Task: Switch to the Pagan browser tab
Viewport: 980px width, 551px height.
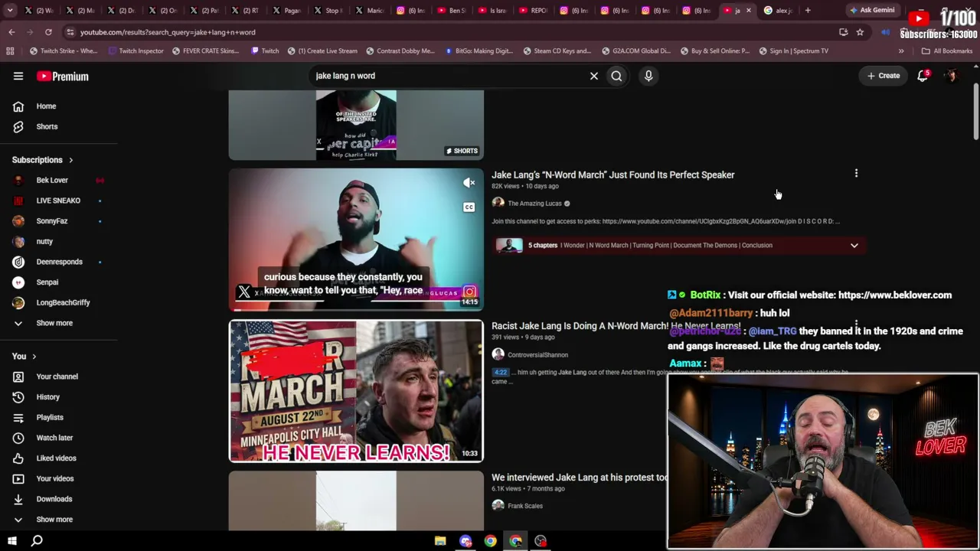Action: point(286,11)
